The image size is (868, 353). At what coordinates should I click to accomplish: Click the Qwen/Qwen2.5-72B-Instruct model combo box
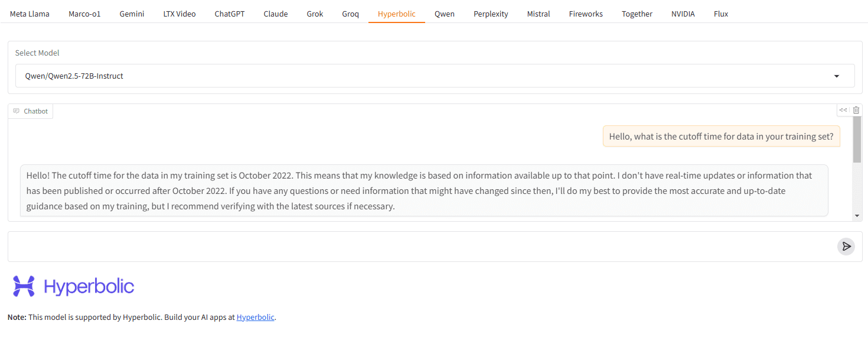(x=435, y=76)
